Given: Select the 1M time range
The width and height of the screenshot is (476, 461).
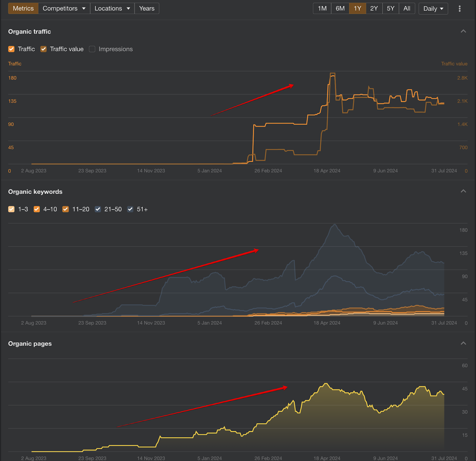Looking at the screenshot, I should click(x=322, y=8).
